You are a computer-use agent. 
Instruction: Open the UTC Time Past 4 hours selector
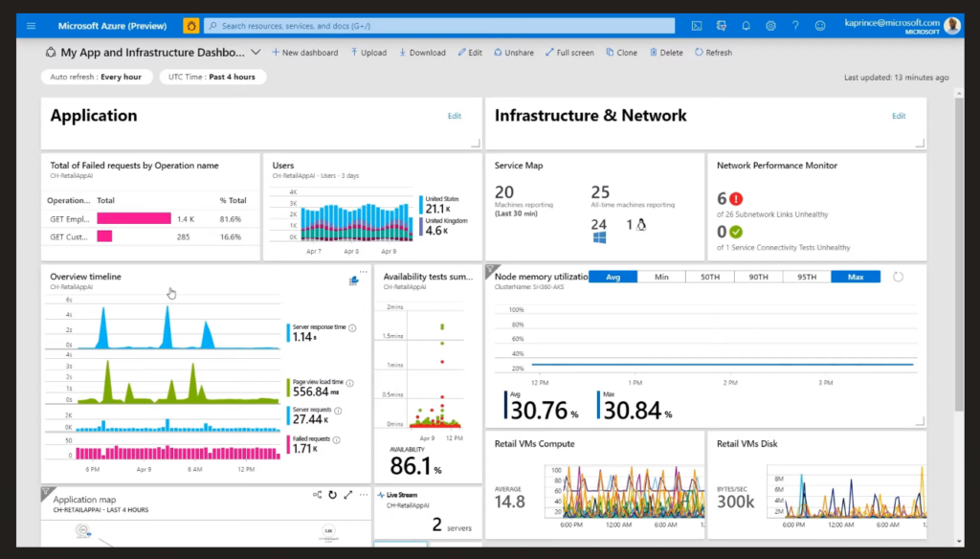tap(212, 77)
